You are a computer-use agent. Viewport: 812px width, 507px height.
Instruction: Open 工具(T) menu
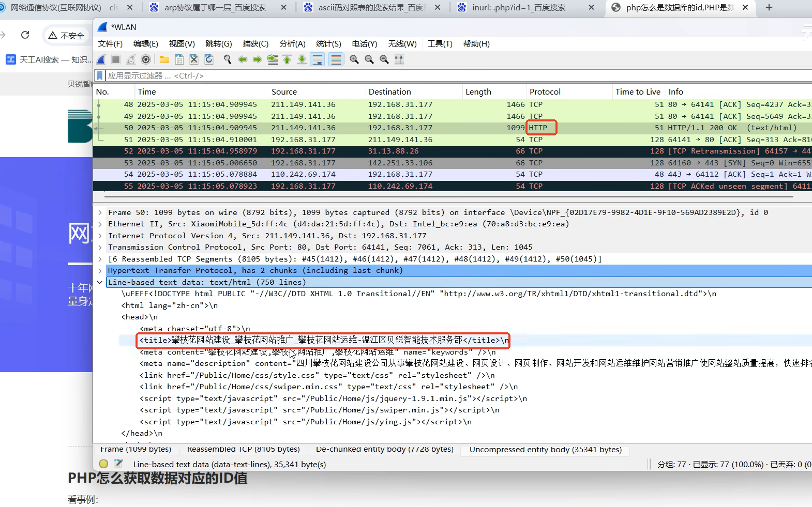(x=440, y=43)
